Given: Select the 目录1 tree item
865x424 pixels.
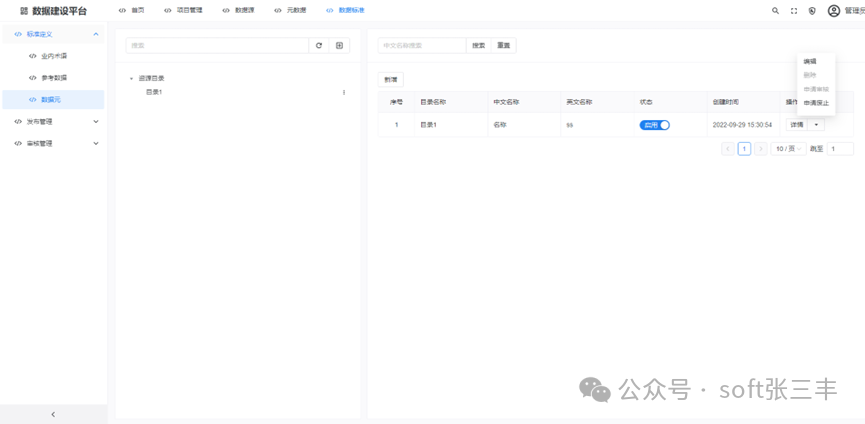Looking at the screenshot, I should point(153,92).
